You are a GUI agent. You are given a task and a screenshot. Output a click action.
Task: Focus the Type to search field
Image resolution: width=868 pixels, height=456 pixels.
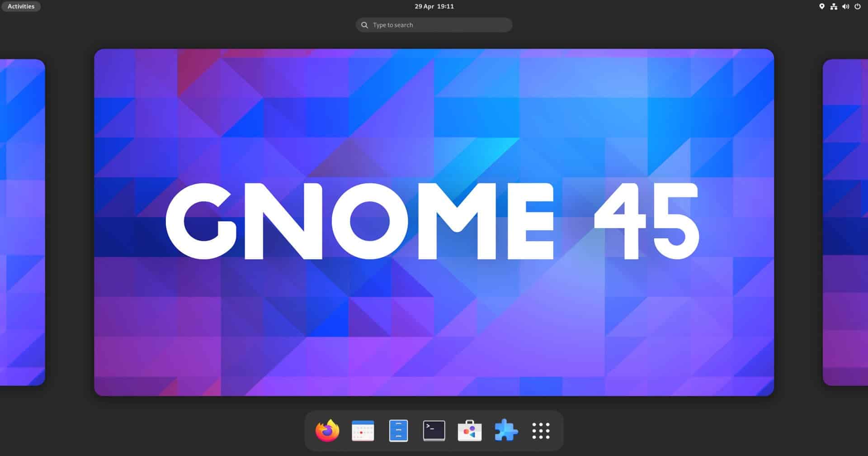434,25
